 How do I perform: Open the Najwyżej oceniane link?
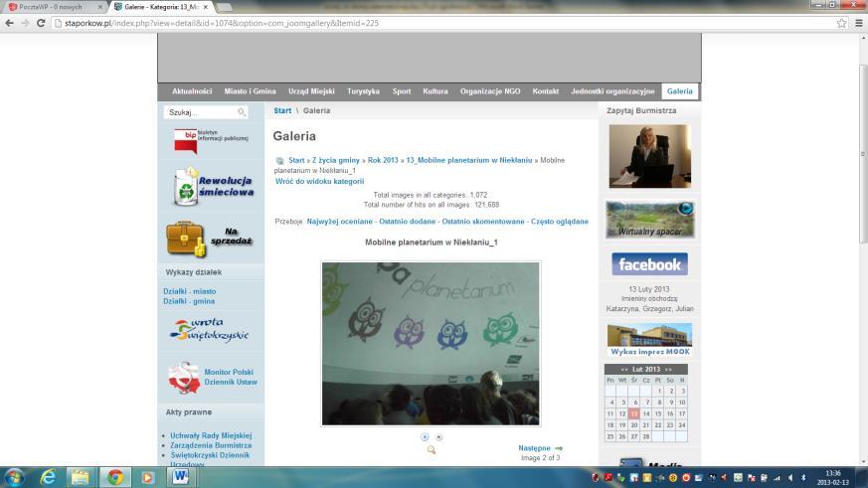[339, 222]
